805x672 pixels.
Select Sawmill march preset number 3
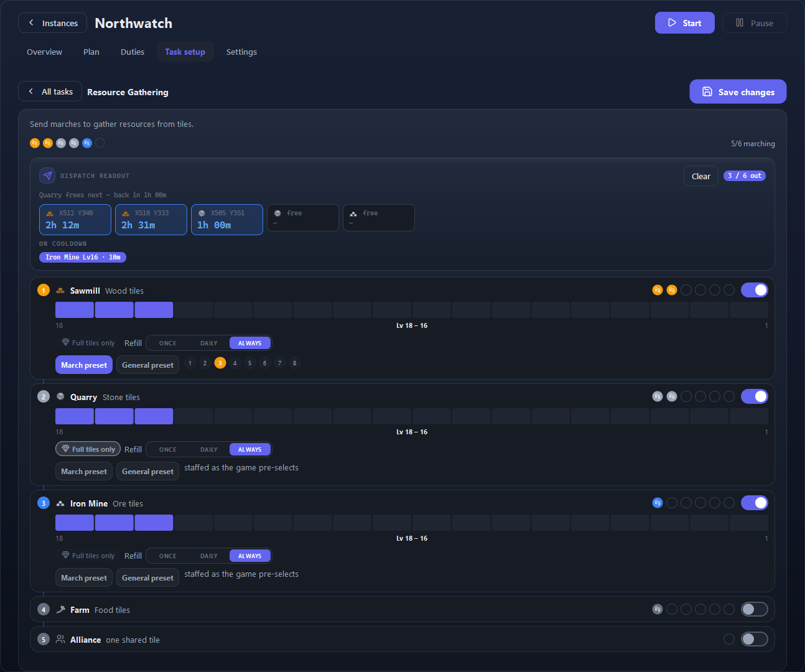220,363
